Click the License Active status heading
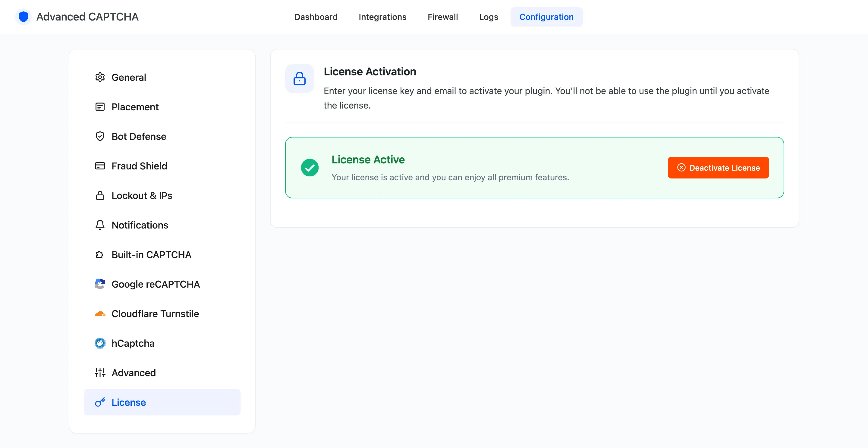The width and height of the screenshot is (868, 448). click(368, 159)
